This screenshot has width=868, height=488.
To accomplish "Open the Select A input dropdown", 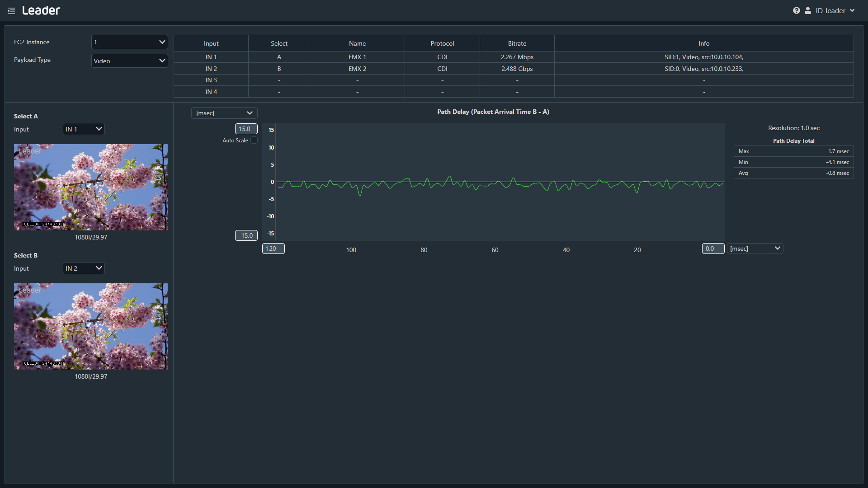I will click(84, 129).
